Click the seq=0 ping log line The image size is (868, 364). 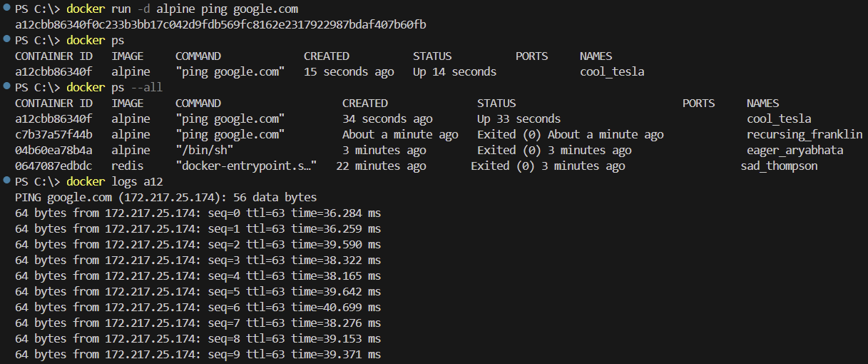tap(198, 213)
